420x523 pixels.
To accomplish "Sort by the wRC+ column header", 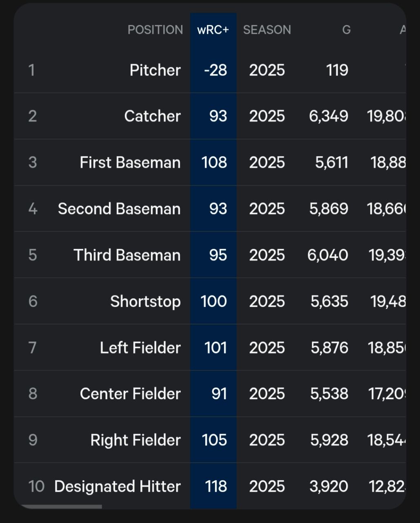I will [213, 30].
